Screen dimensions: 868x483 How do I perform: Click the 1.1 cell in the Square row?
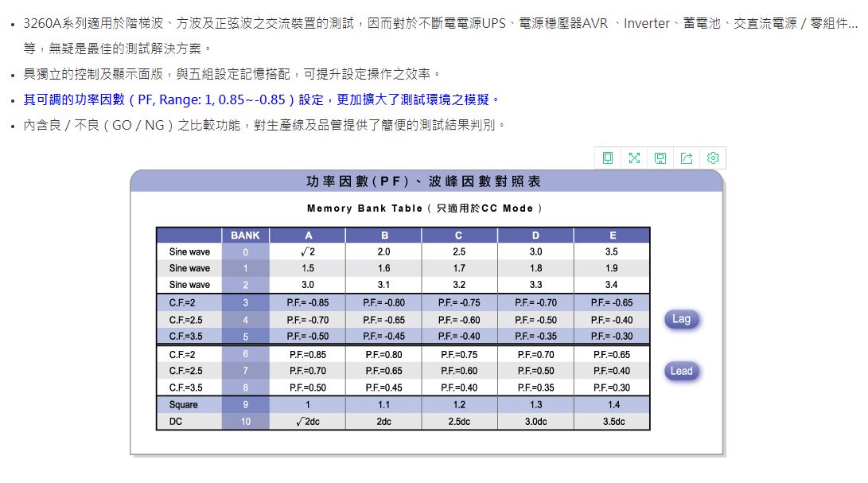[383, 405]
